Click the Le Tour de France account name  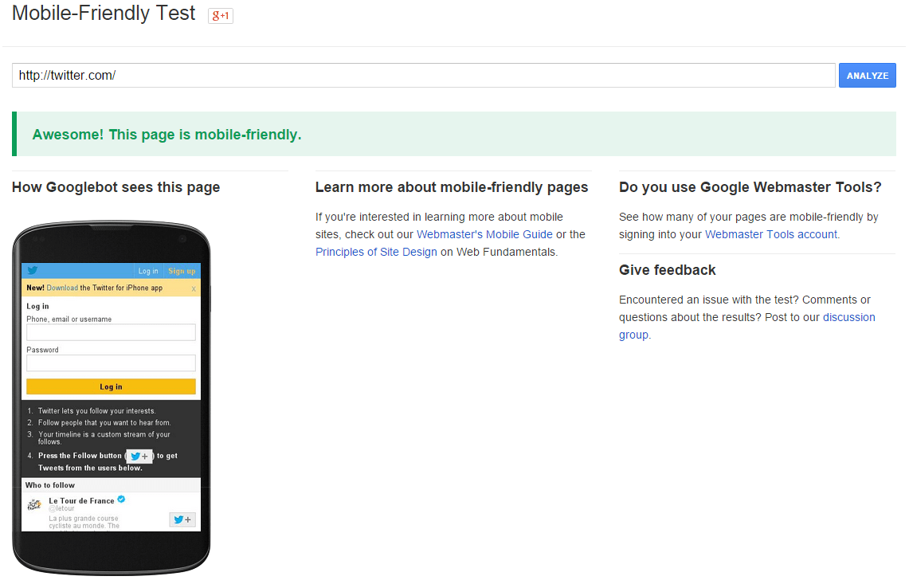coord(81,500)
